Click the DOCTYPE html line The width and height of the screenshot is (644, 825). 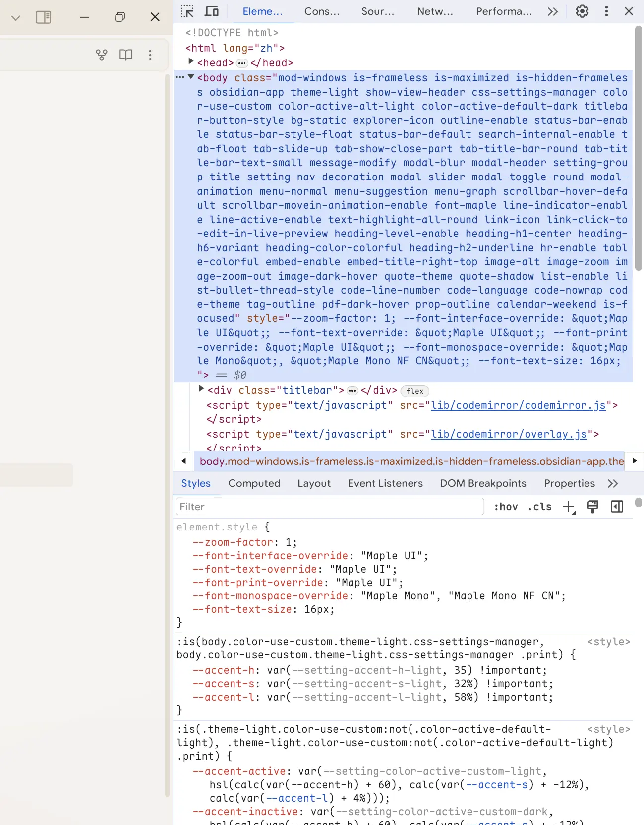click(x=232, y=33)
